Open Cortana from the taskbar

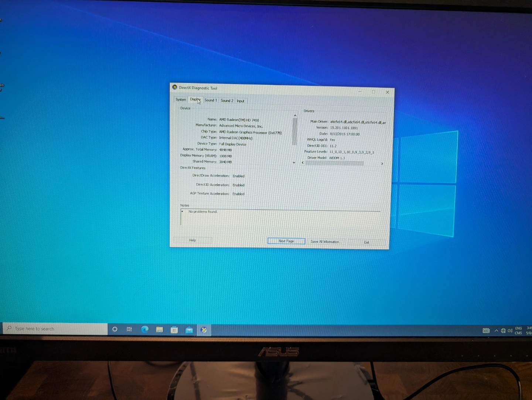coord(115,329)
